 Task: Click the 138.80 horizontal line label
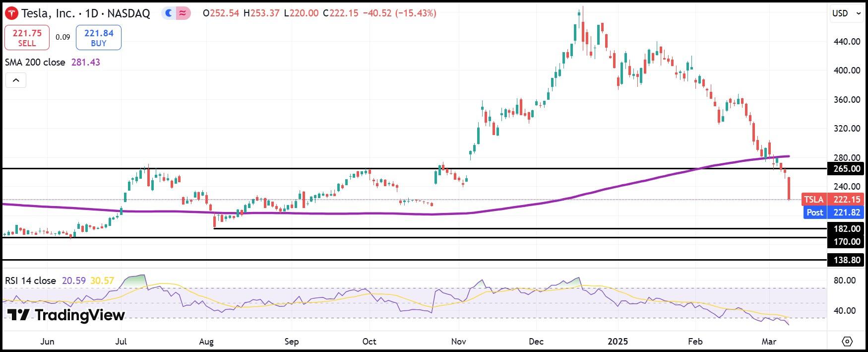pos(846,260)
